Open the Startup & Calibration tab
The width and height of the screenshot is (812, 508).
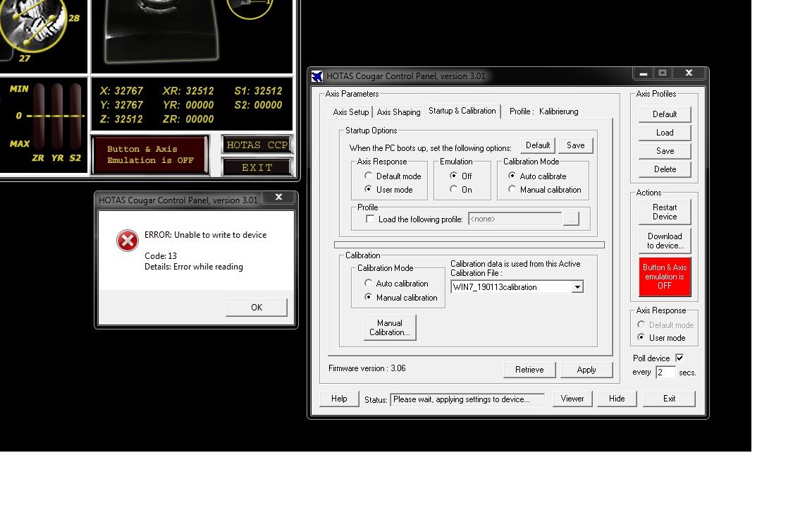coord(462,111)
